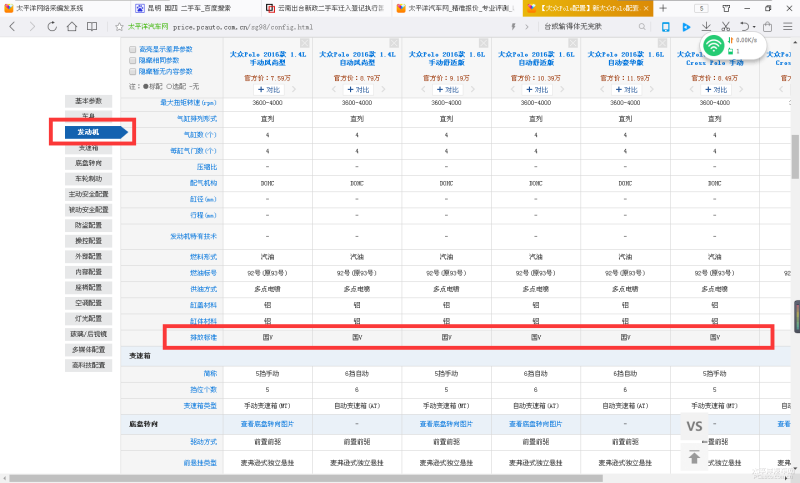Add 1.6L 自动豪华版 to 对比 compare
This screenshot has height=483, width=800.
tap(626, 90)
